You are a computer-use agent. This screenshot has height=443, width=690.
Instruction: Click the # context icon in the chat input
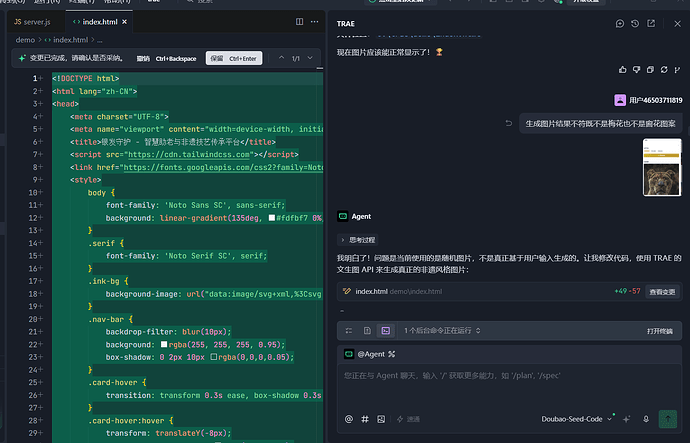click(365, 419)
